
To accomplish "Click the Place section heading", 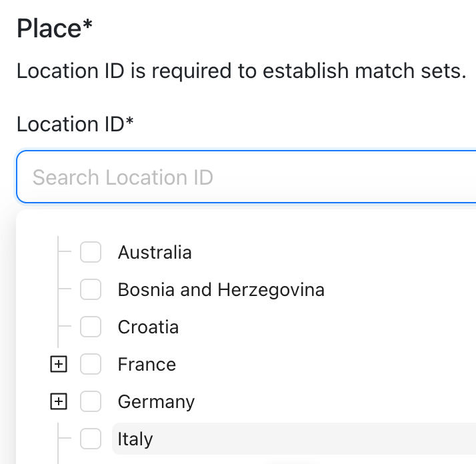I will [x=49, y=29].
